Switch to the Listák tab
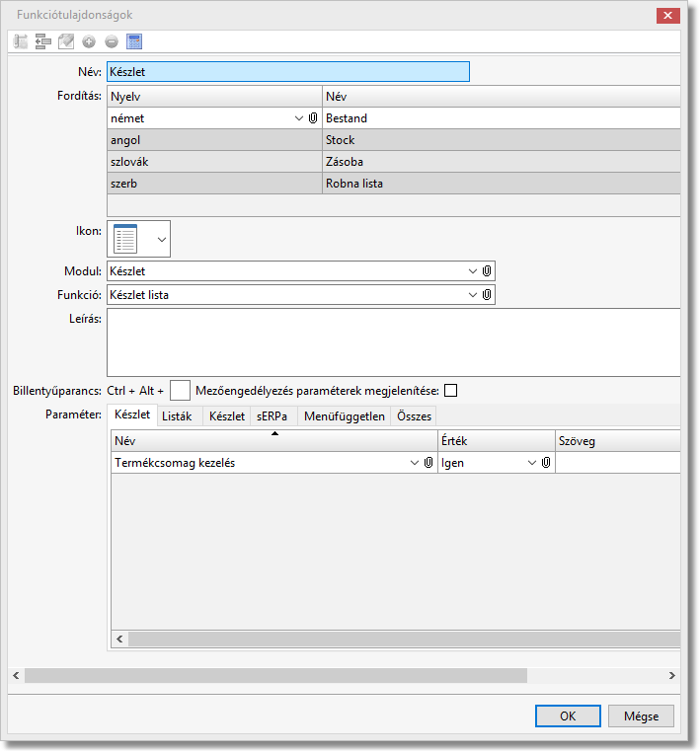 click(x=177, y=416)
